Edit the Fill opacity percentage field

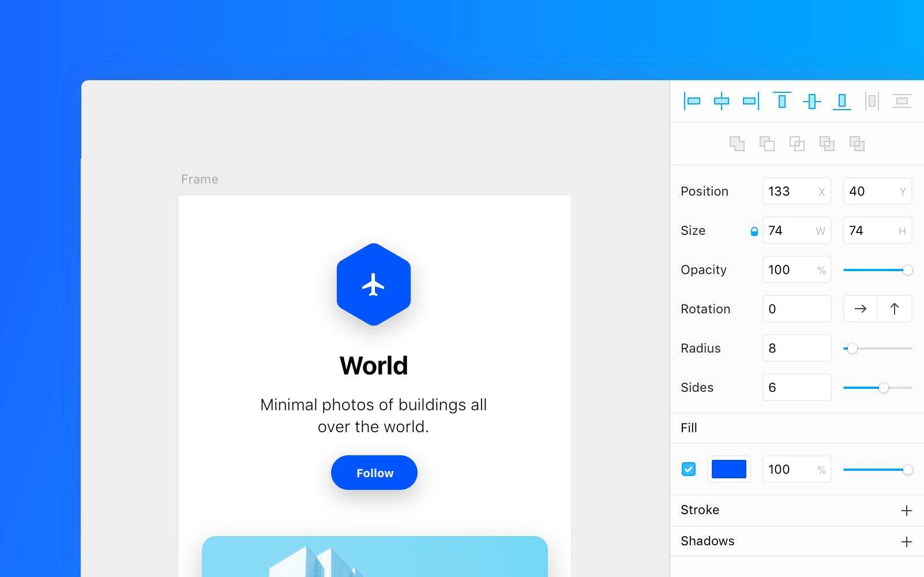[797, 469]
